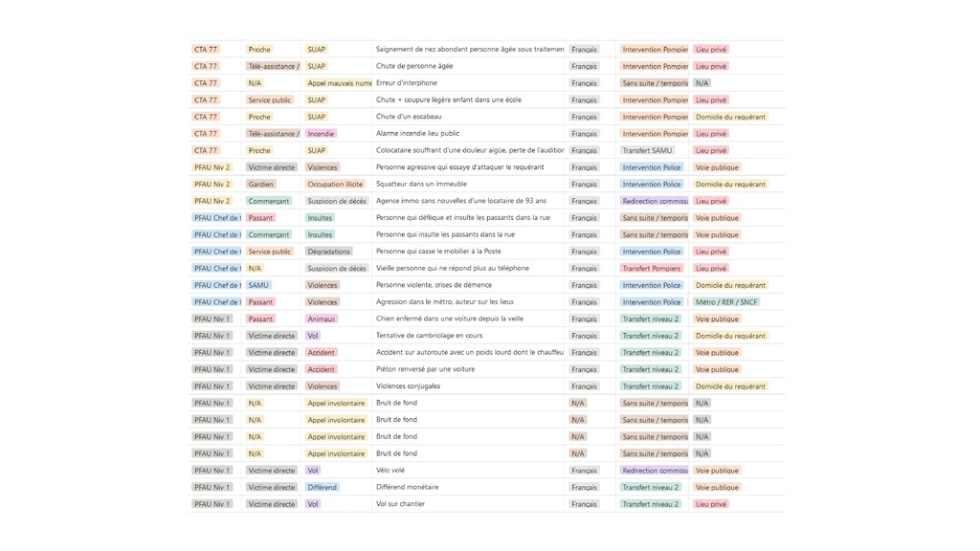Image resolution: width=980 pixels, height=551 pixels.
Task: Select the 'Occupation illicite' tag
Action: coord(335,185)
